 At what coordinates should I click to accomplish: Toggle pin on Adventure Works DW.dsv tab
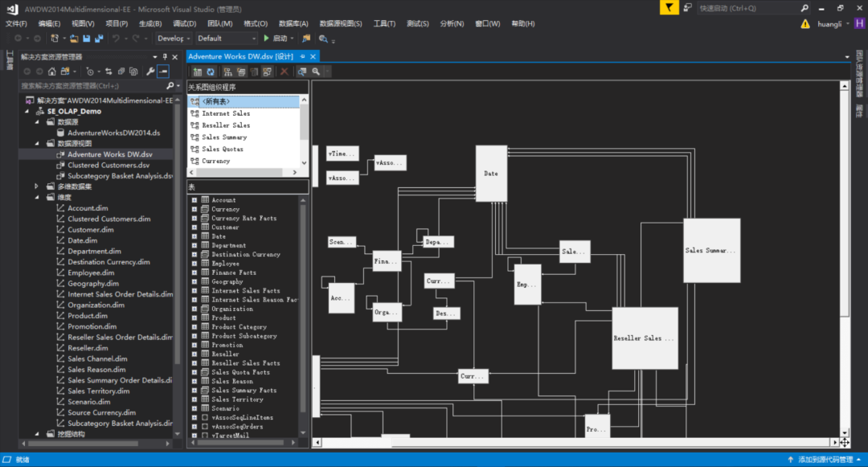click(x=302, y=56)
